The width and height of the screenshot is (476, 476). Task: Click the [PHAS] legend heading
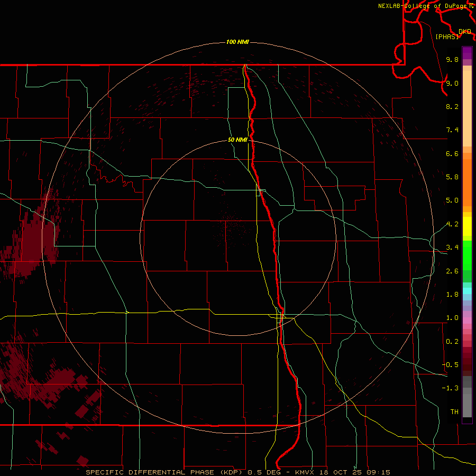(x=447, y=36)
